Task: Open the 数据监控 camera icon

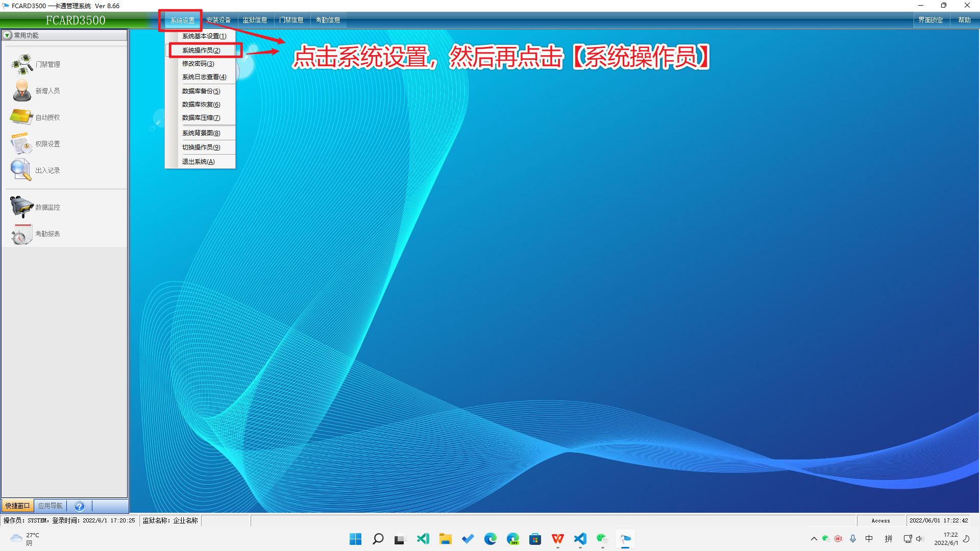Action: click(21, 207)
